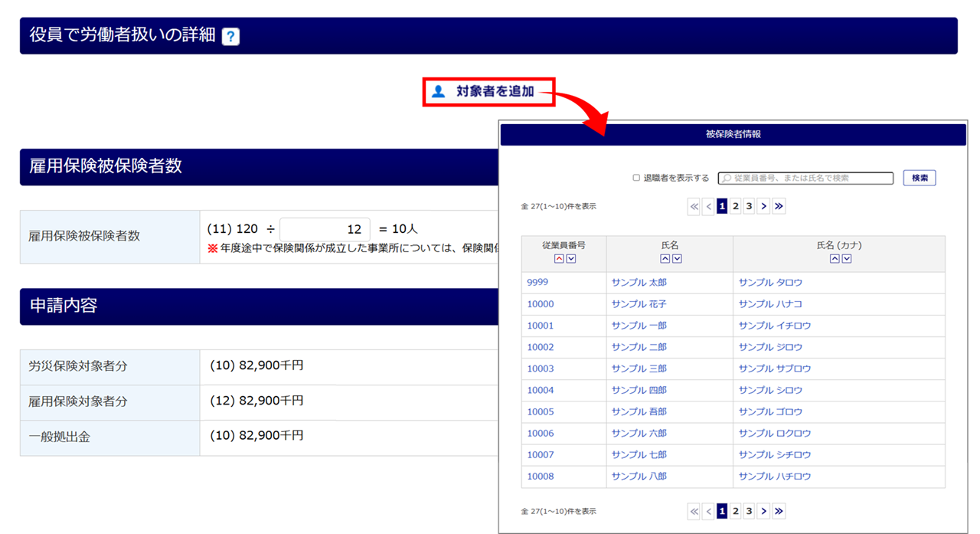The image size is (980, 534).
Task: Sort 氏名 (カナ) column ascending
Action: 834,259
